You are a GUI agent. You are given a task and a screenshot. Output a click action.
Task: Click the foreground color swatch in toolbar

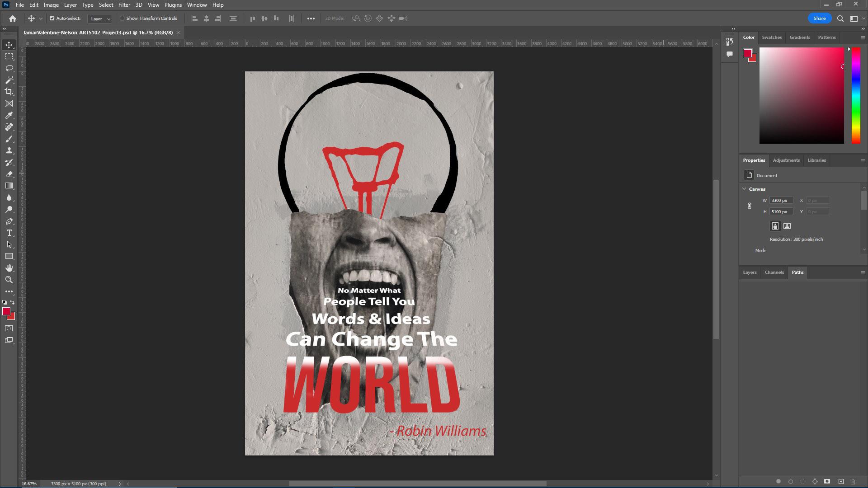pyautogui.click(x=6, y=311)
